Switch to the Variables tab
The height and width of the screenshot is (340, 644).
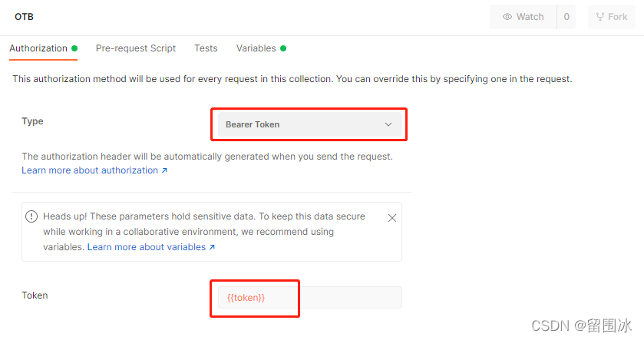pos(261,48)
